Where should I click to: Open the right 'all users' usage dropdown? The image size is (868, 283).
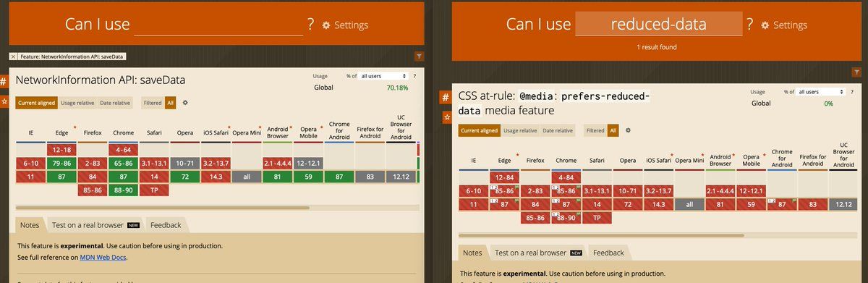click(821, 92)
